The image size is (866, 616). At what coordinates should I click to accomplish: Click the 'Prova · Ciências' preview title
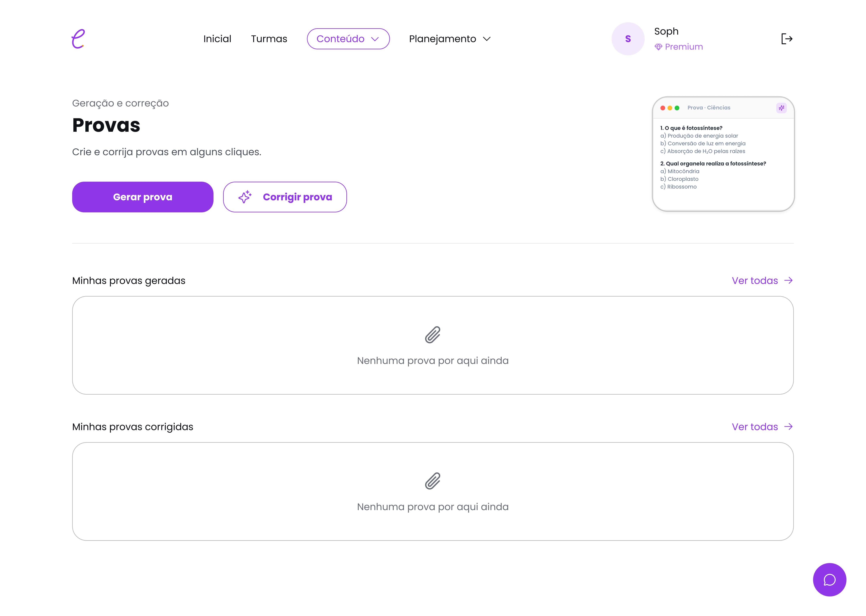click(709, 108)
